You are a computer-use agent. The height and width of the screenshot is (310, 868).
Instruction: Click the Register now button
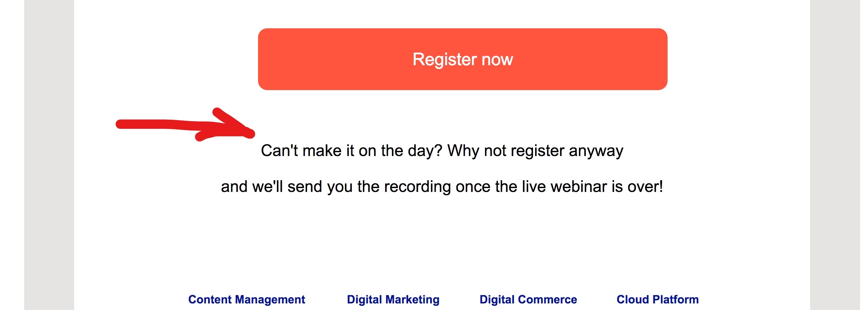(x=462, y=59)
